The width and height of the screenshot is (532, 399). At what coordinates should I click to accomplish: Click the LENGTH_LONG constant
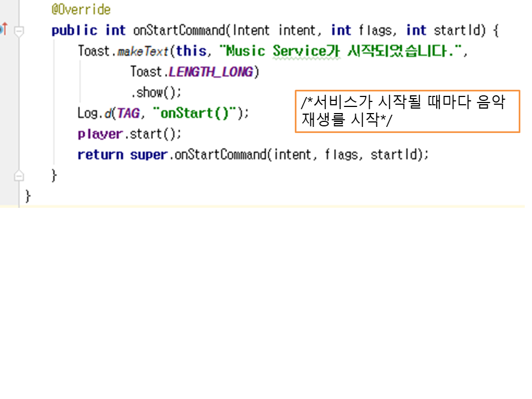[x=211, y=72]
